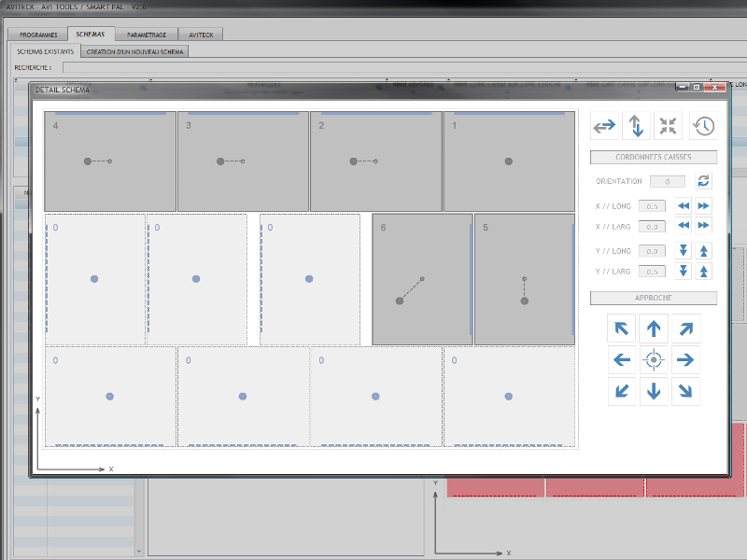Click the vertical flip arrows icon
Viewport: 747px width, 560px height.
[x=636, y=125]
